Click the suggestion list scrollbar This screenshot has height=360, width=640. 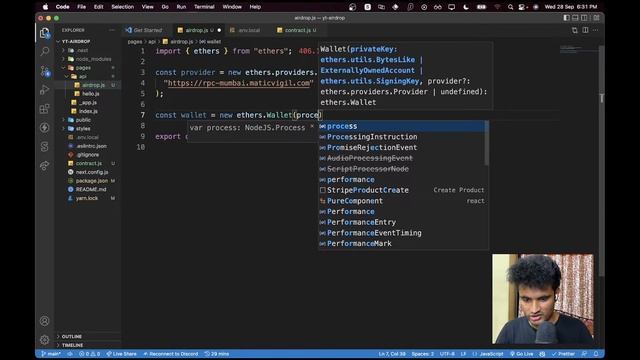pyautogui.click(x=487, y=143)
